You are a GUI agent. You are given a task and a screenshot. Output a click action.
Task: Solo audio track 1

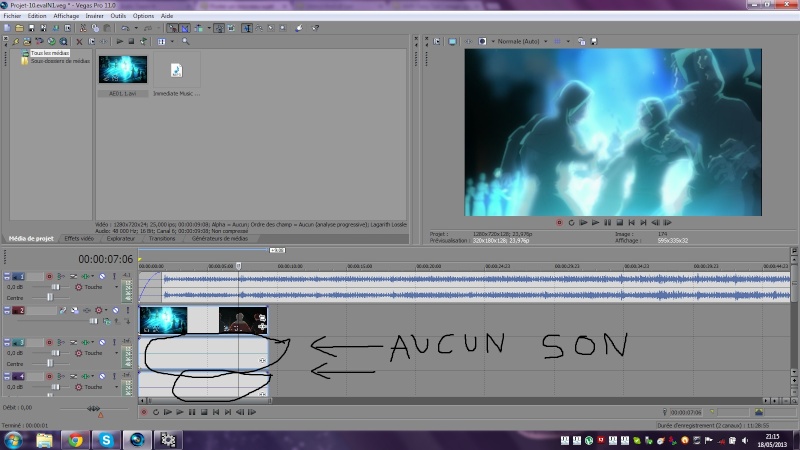click(x=114, y=277)
